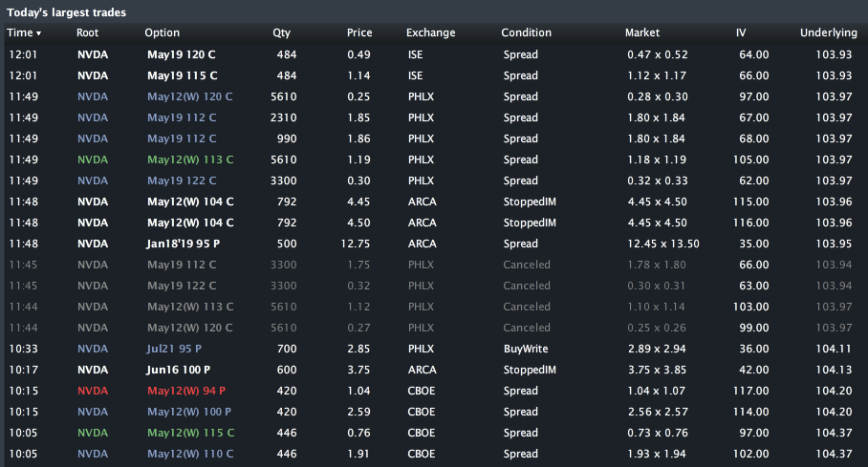Image resolution: width=868 pixels, height=467 pixels.
Task: Click the price 12.75 cell
Action: [355, 244]
